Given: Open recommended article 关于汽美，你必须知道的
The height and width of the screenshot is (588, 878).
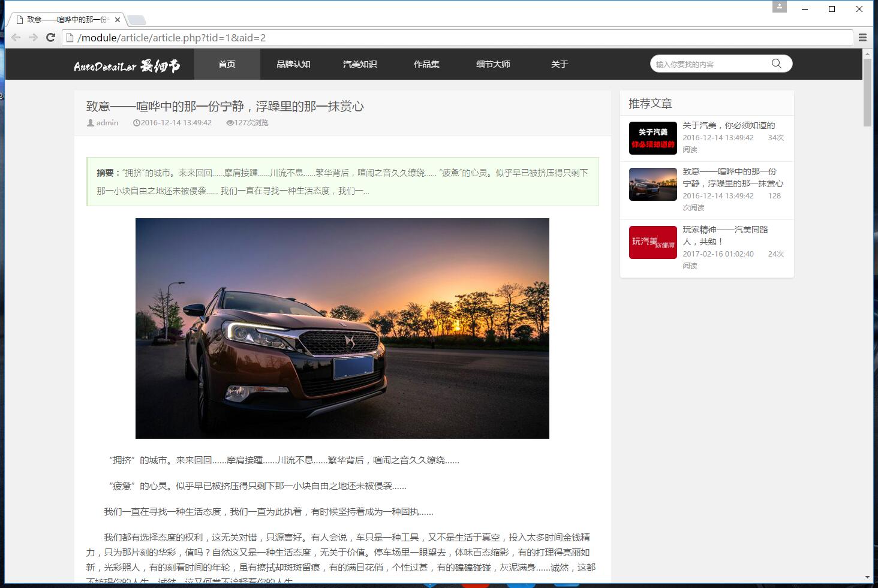Looking at the screenshot, I should click(729, 125).
